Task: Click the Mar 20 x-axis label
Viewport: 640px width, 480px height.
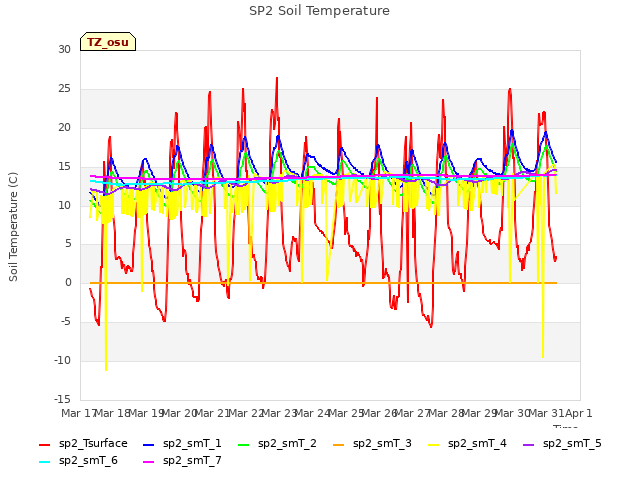Action: tap(179, 413)
